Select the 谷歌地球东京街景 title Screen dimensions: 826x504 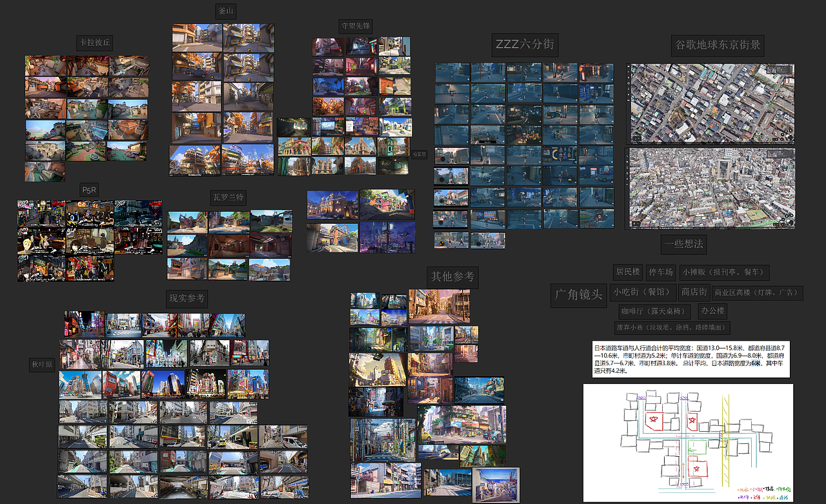(x=718, y=46)
